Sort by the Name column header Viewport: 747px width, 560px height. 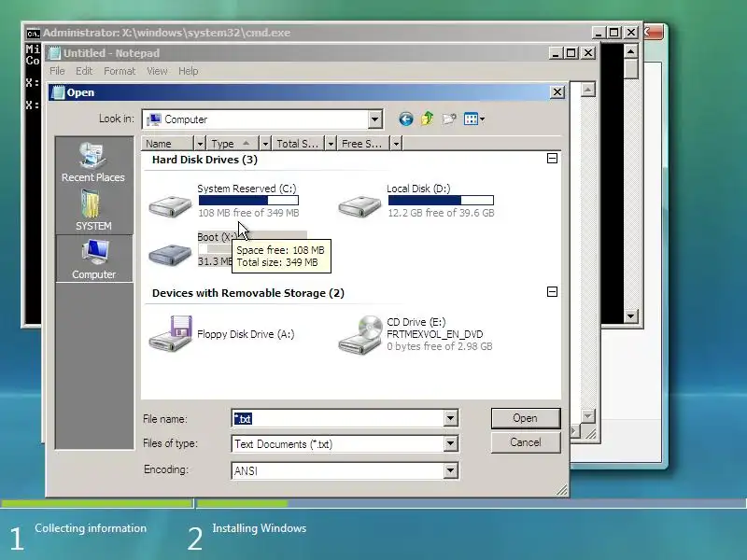click(168, 144)
